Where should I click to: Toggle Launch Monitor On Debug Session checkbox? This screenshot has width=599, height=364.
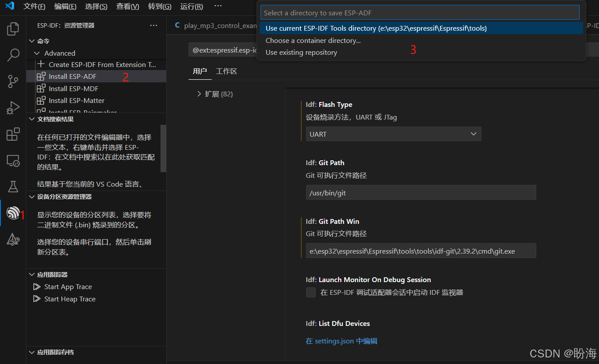(x=311, y=292)
